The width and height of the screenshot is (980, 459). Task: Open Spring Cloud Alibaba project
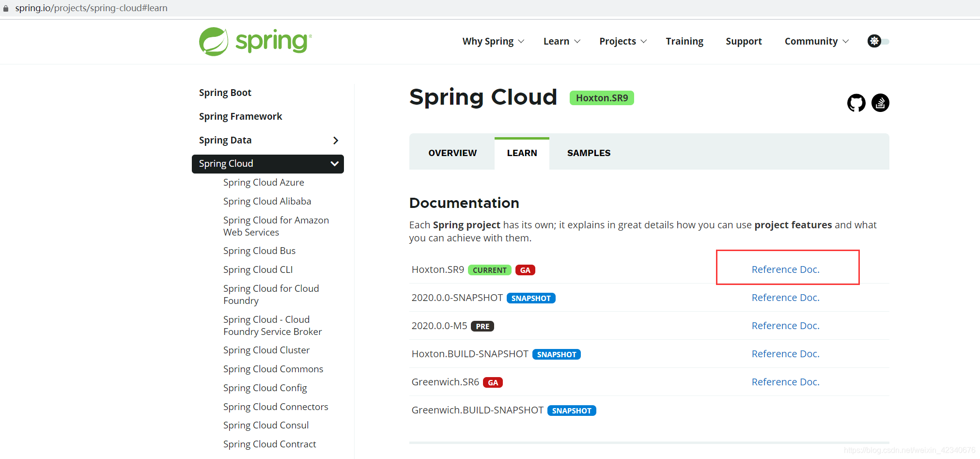(267, 202)
